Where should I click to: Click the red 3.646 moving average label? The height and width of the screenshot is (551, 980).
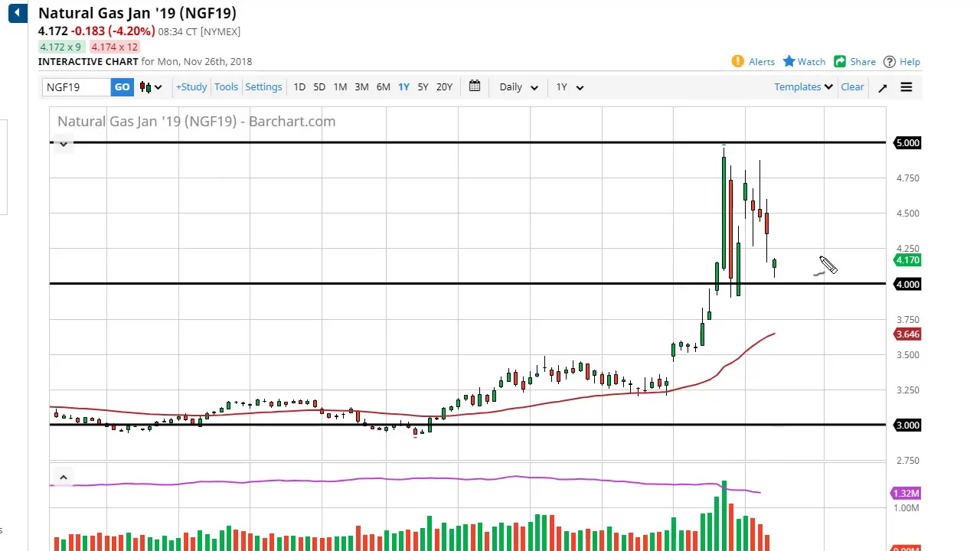pyautogui.click(x=907, y=334)
